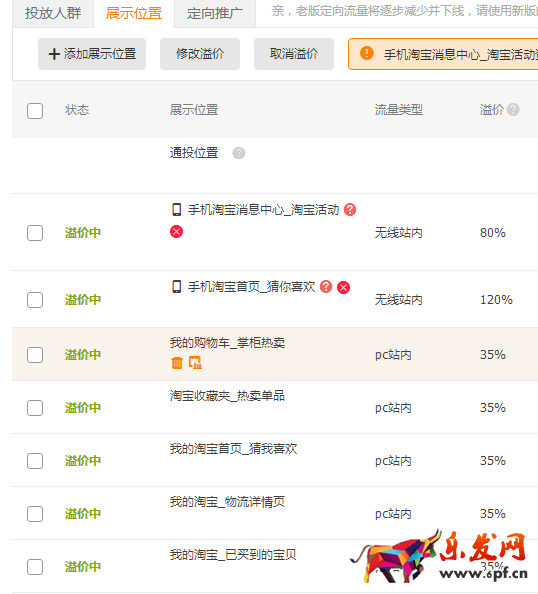
Task: Click the orange chart icon under 我的购物车_掌柜热卖
Action: click(195, 363)
